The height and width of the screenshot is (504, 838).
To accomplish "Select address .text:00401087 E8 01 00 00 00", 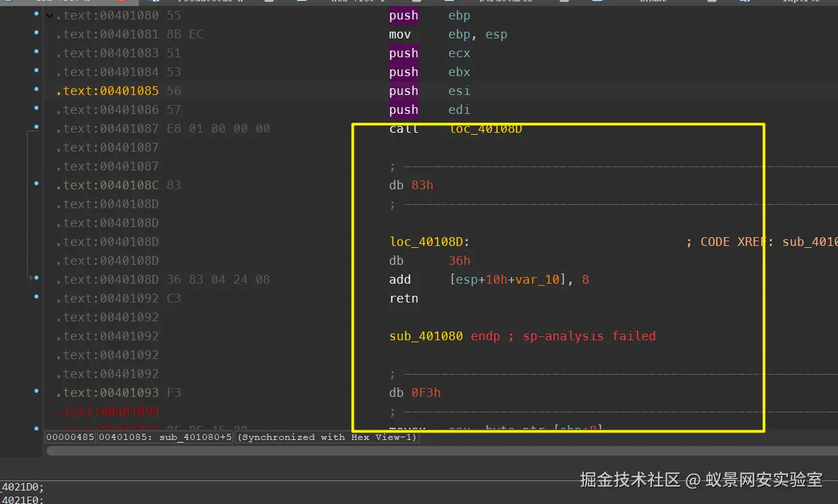I will [163, 129].
